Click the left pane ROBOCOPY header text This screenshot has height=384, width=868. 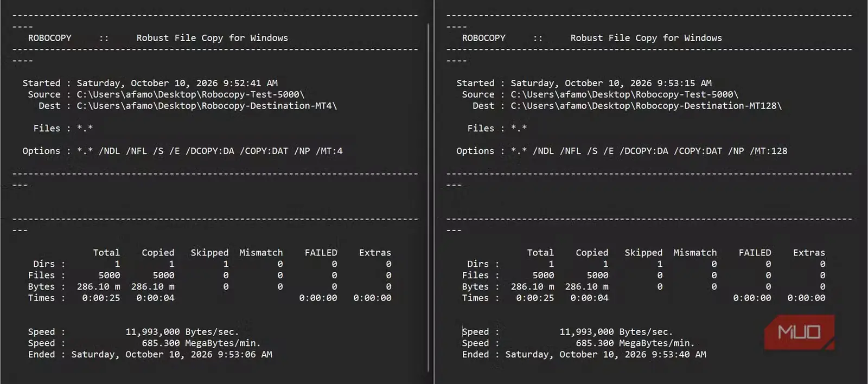[x=50, y=38]
